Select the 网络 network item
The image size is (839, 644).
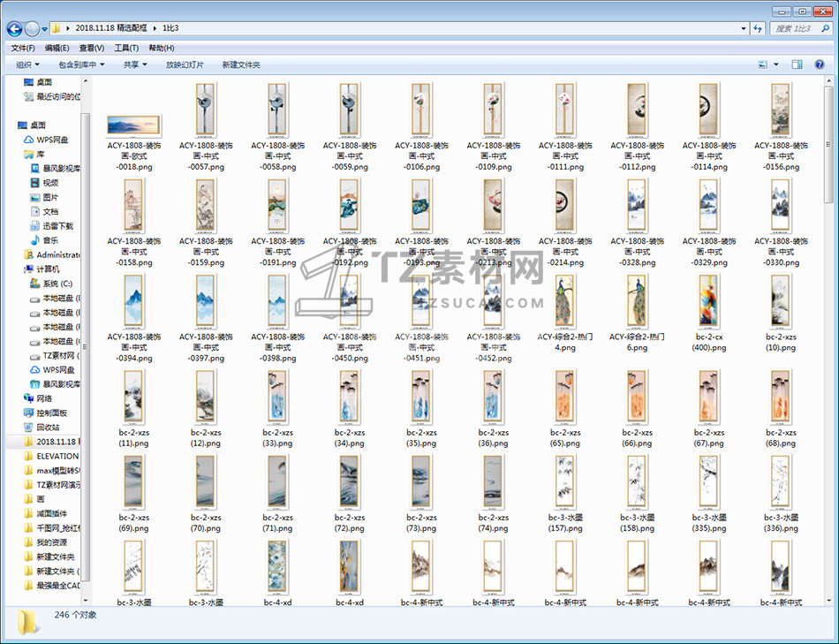(44, 398)
